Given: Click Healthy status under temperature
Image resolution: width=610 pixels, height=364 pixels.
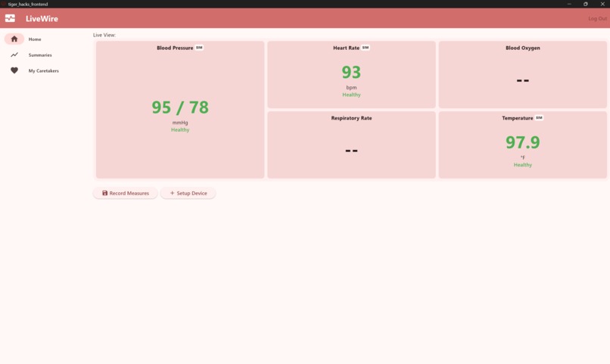Looking at the screenshot, I should pos(522,165).
